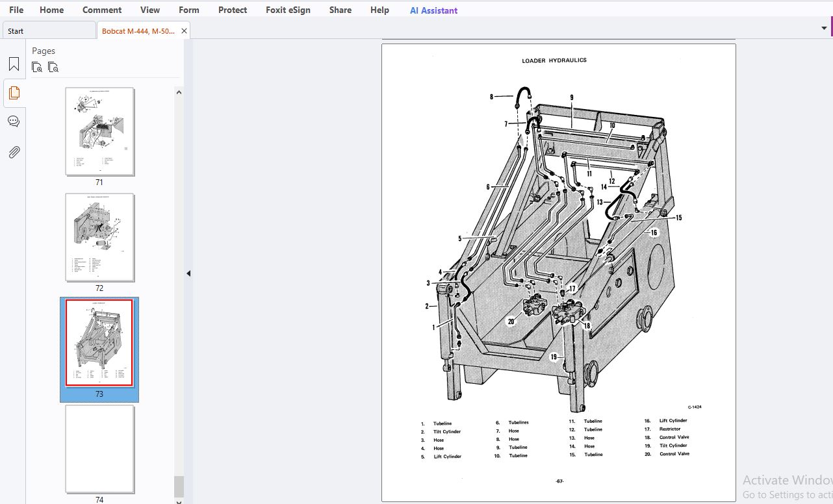Select blank page 74 thumbnail
Viewport: 833px width, 504px height.
99,449
